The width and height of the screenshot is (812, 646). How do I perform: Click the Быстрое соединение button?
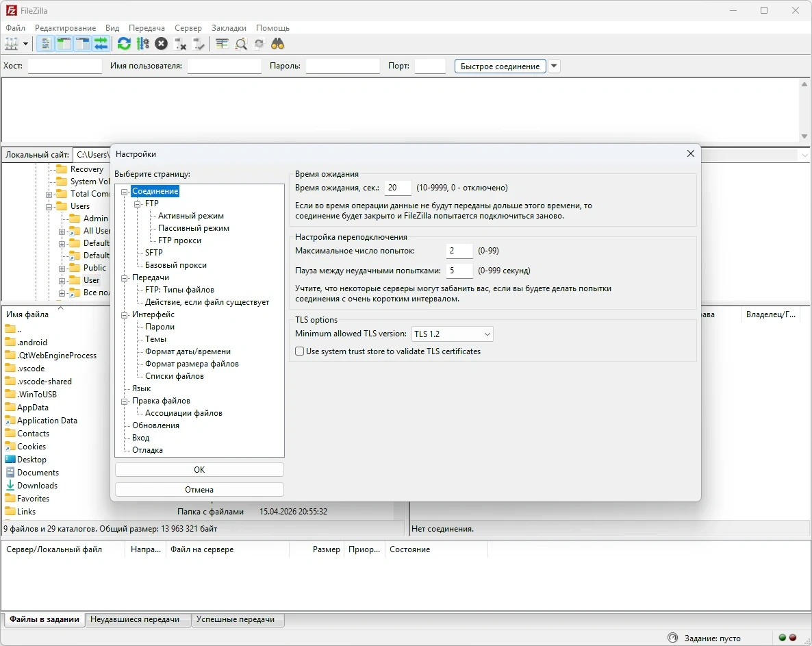[x=500, y=66]
